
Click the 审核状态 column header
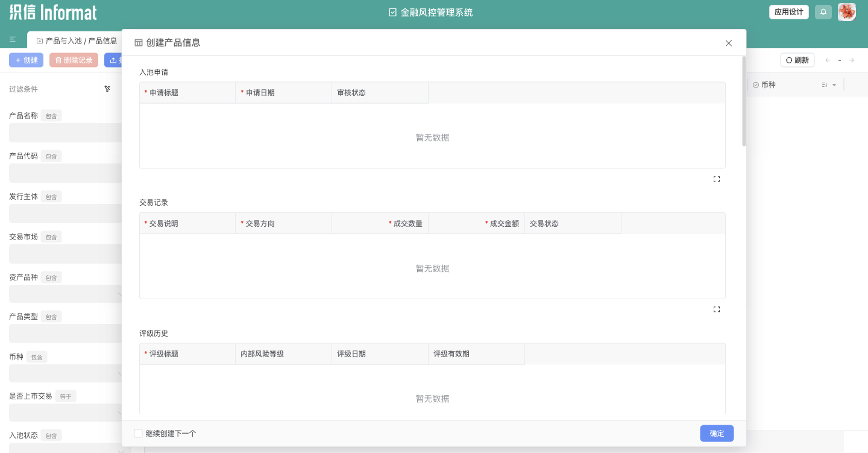point(380,93)
